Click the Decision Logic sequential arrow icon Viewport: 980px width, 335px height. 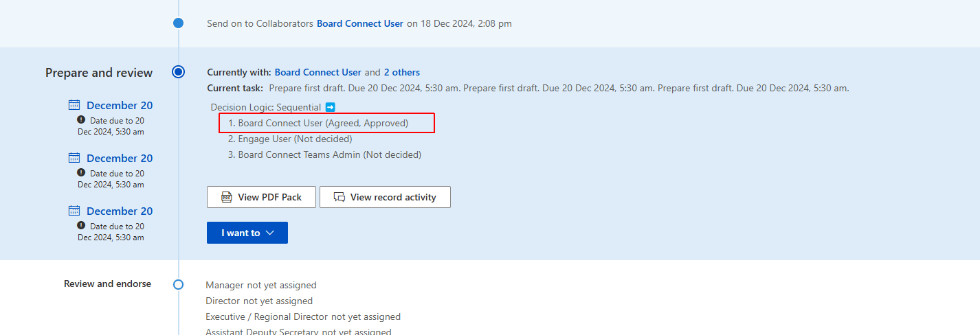click(x=330, y=107)
